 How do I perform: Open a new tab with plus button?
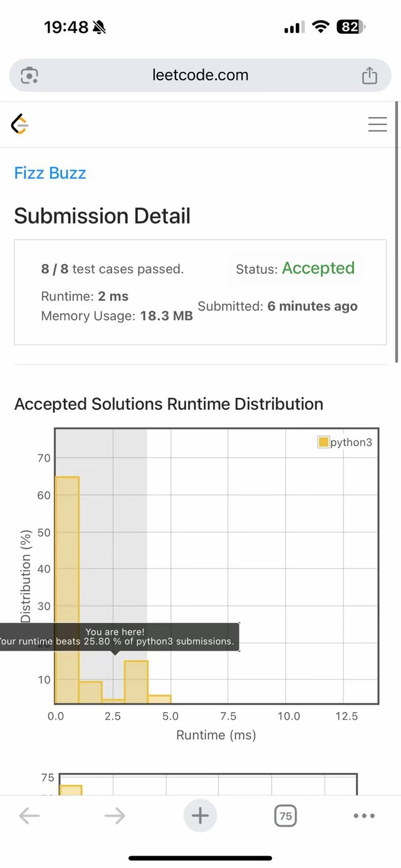coord(200,815)
